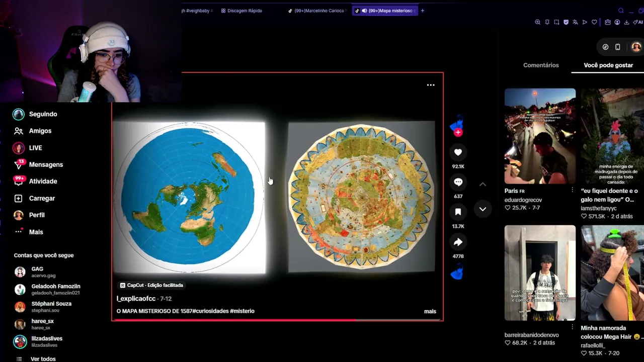
Task: Open Stéphani Souza followed account
Action: [43, 307]
